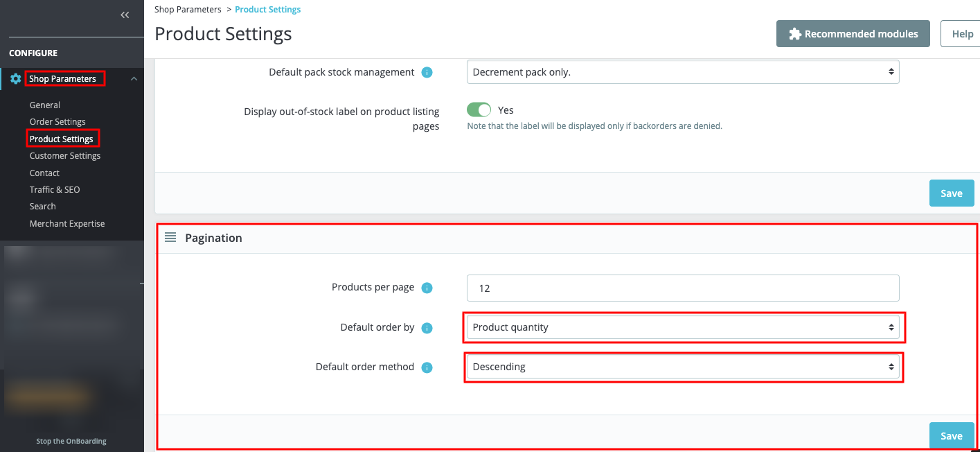
Task: Go to Traffic & SEO menu item
Action: click(x=55, y=190)
